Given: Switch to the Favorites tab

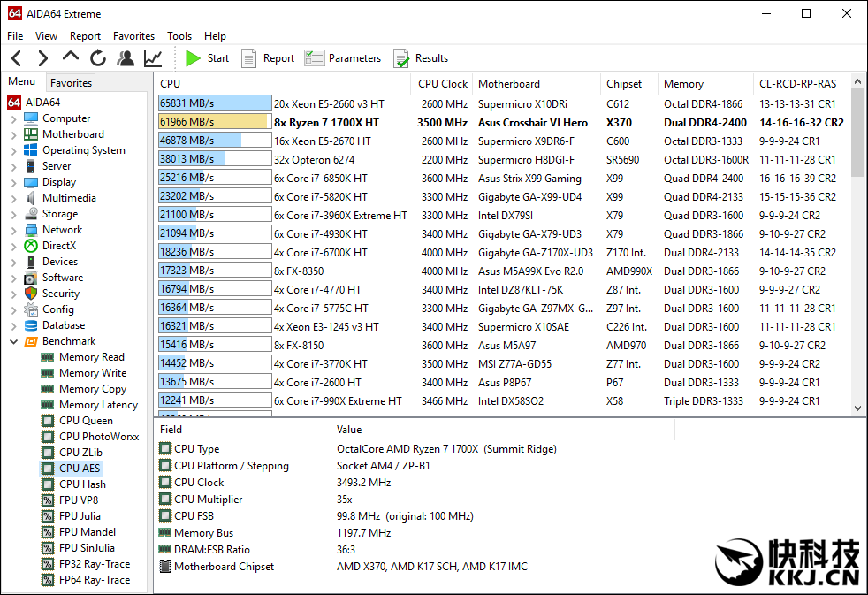Looking at the screenshot, I should point(71,82).
